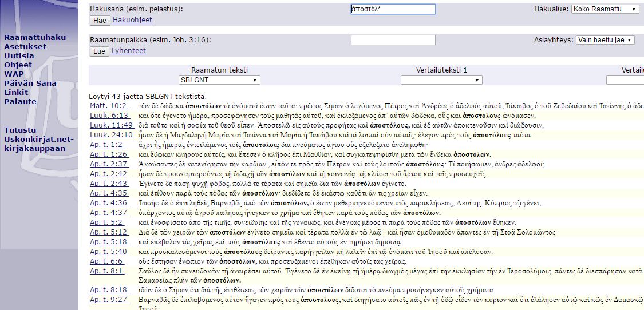Click the Raamatunpaikka reference input field
The height and width of the screenshot is (310, 644).
(x=393, y=40)
